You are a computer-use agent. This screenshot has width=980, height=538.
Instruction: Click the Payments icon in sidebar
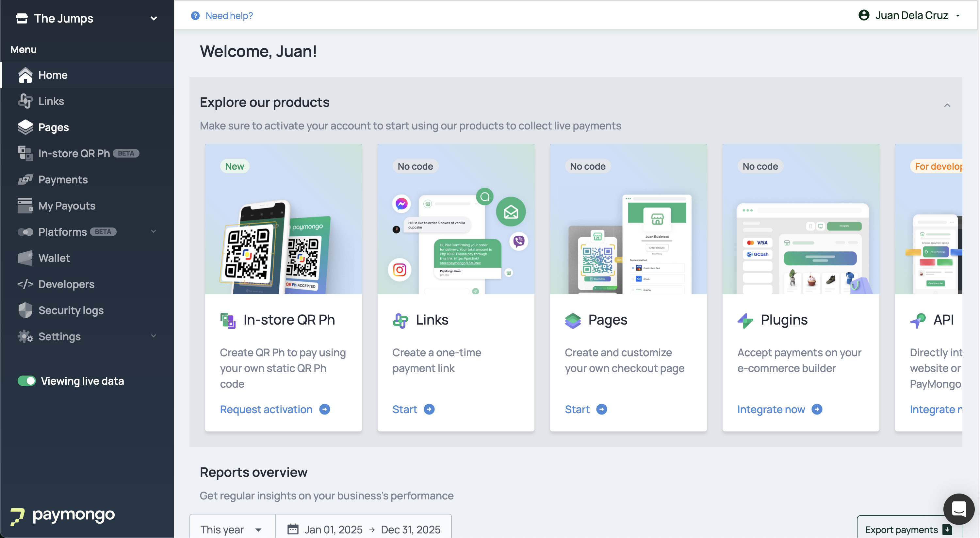(25, 179)
